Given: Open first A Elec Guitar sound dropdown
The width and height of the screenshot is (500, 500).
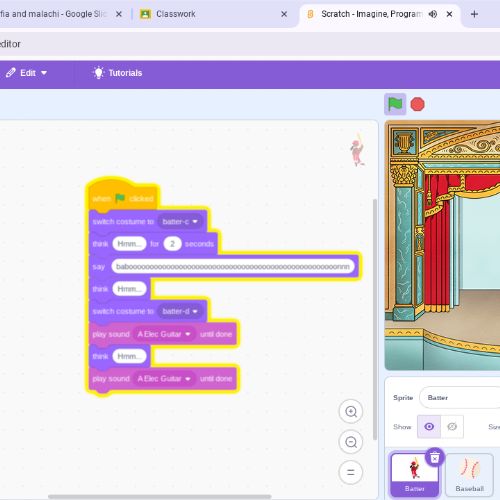Looking at the screenshot, I should 164,334.
